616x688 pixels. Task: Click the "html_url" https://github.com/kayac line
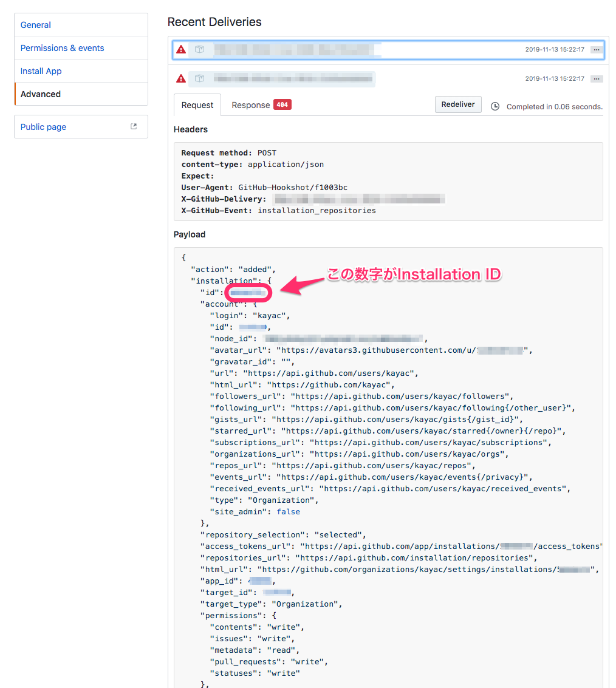pyautogui.click(x=302, y=385)
